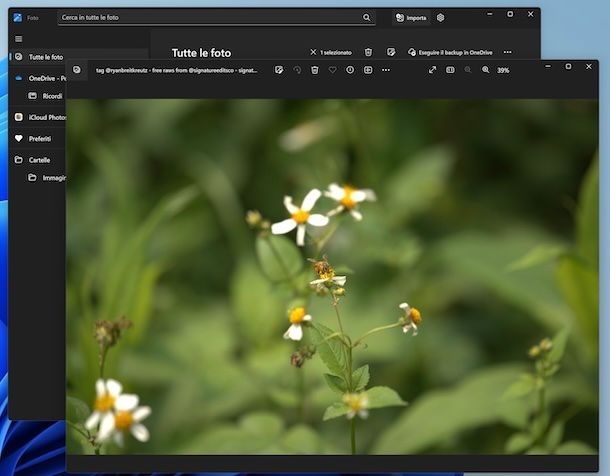The width and height of the screenshot is (610, 476).
Task: Click the photo file name in viewer title
Action: coord(177,70)
